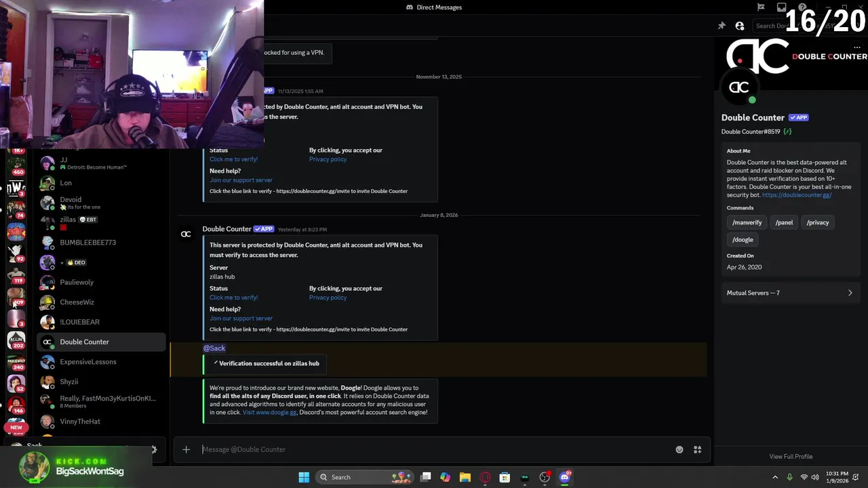
Task: Click 'Click me to verify!' in January message
Action: pyautogui.click(x=233, y=298)
